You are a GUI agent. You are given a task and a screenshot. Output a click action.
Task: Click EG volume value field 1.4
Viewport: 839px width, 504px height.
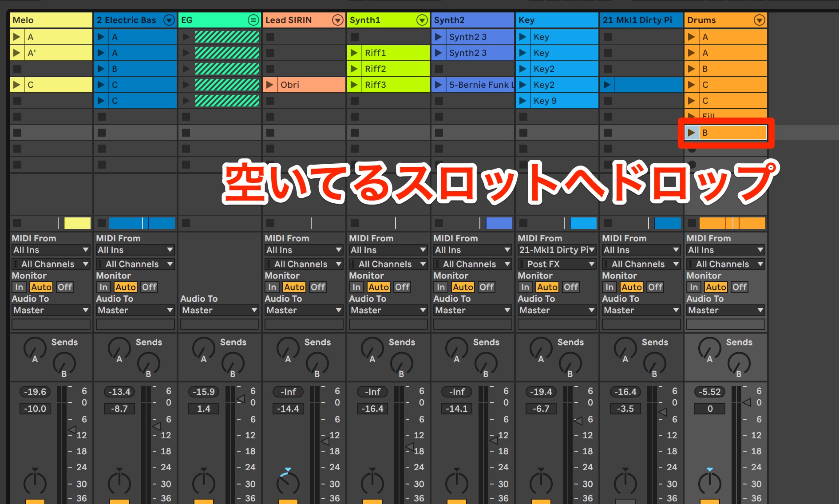204,409
